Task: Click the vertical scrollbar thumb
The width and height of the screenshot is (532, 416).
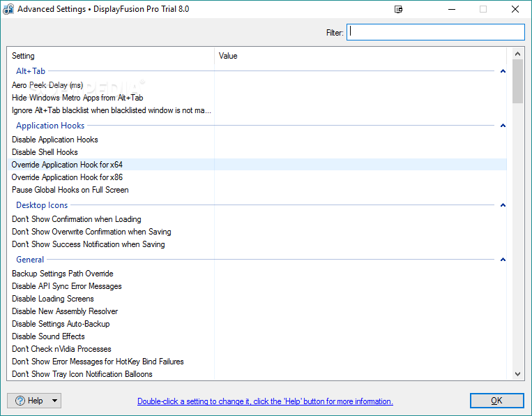Action: click(517, 82)
